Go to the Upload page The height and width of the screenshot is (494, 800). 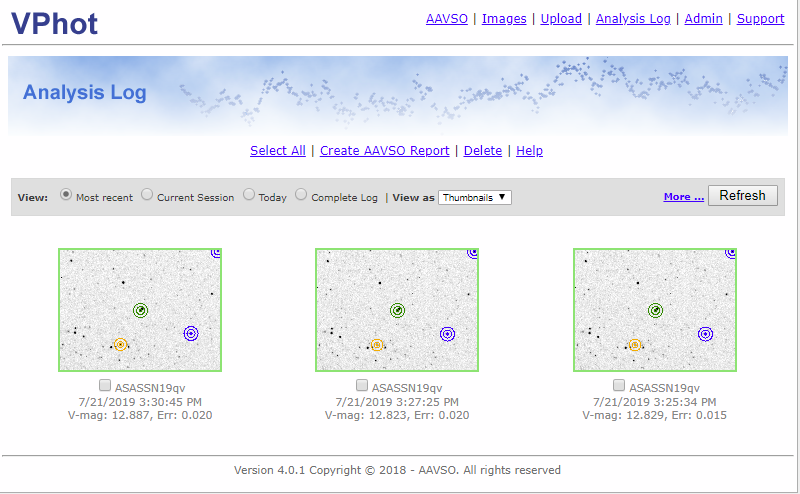(x=561, y=19)
